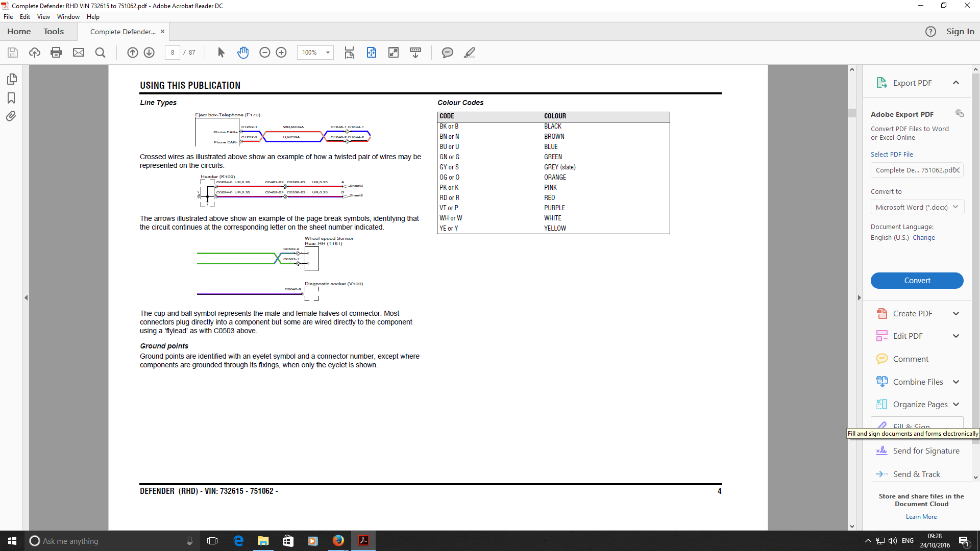Open the Find text magnifier

101,53
